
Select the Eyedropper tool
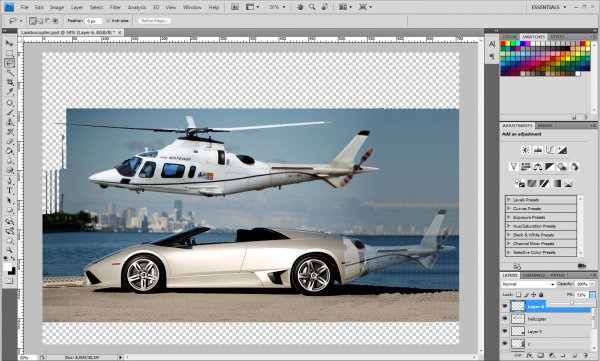[9, 91]
